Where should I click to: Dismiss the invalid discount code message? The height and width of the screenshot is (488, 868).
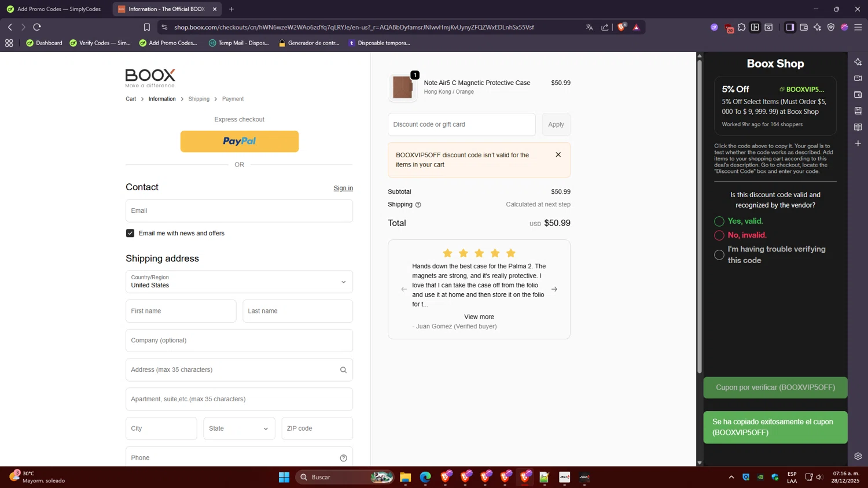click(x=558, y=154)
